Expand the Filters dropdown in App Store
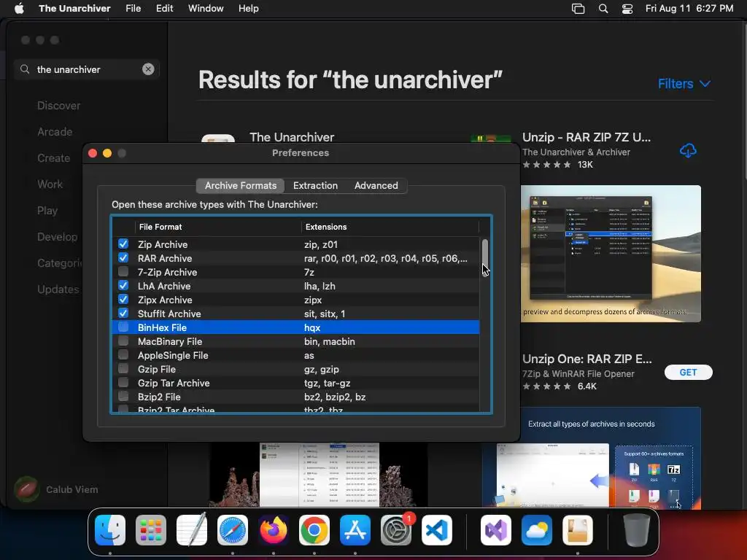This screenshot has height=560, width=747. click(x=684, y=83)
